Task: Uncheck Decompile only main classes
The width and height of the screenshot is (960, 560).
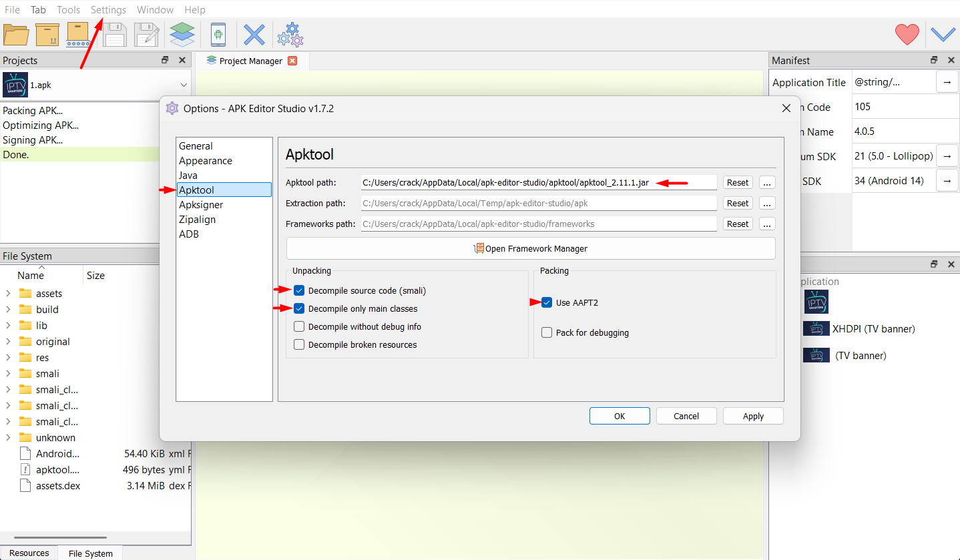Action: (x=299, y=308)
